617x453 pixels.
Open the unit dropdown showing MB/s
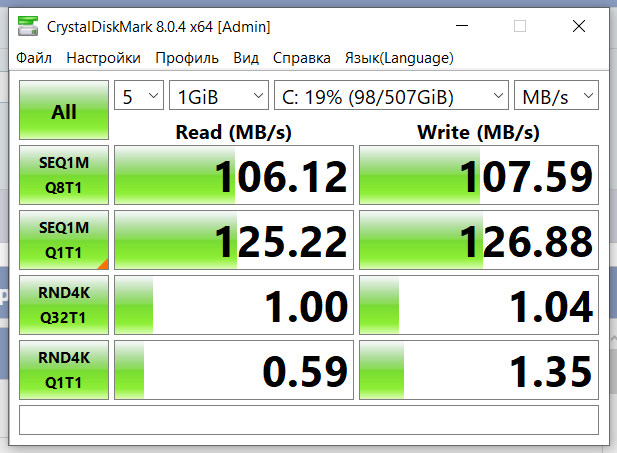click(x=556, y=95)
